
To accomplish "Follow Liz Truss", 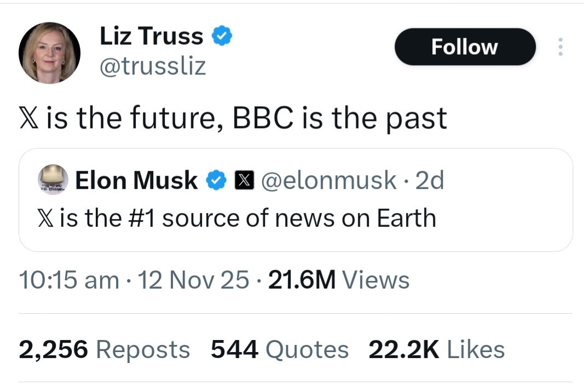I will click(465, 47).
